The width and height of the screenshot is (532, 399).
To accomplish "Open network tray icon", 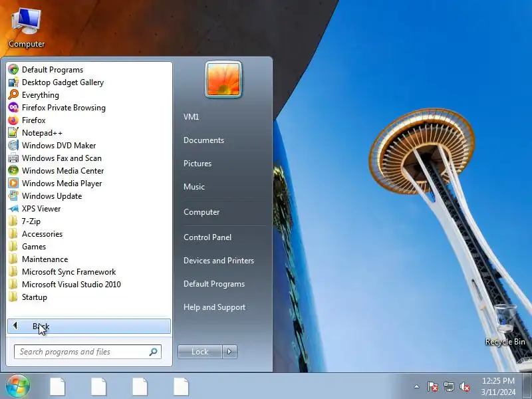I will [x=448, y=386].
